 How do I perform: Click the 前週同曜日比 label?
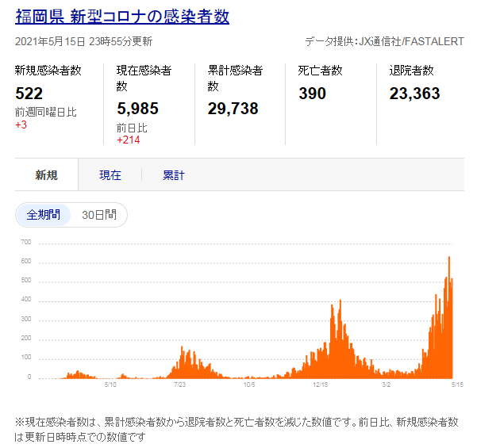pos(45,112)
